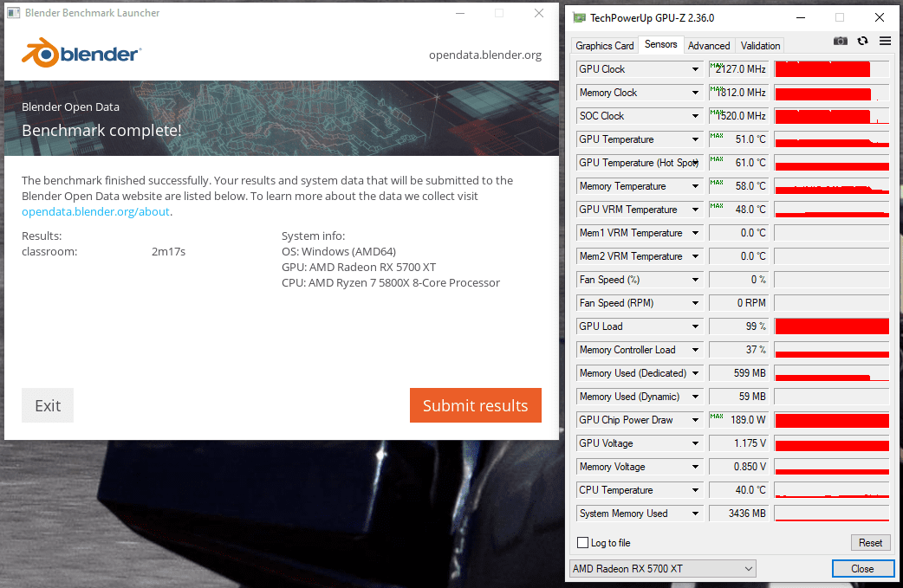Open the Memory Clock sensor dropdown
Image resolution: width=903 pixels, height=588 pixels.
tap(695, 93)
